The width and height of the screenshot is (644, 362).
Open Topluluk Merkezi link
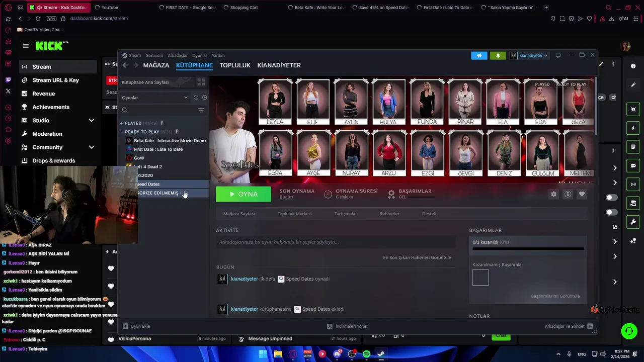pyautogui.click(x=294, y=214)
